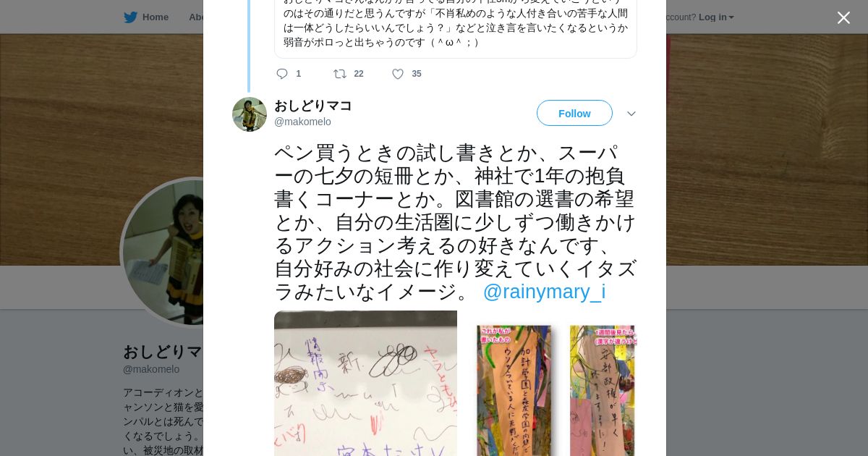Expand the tweet options chevron beside Follow

(631, 114)
